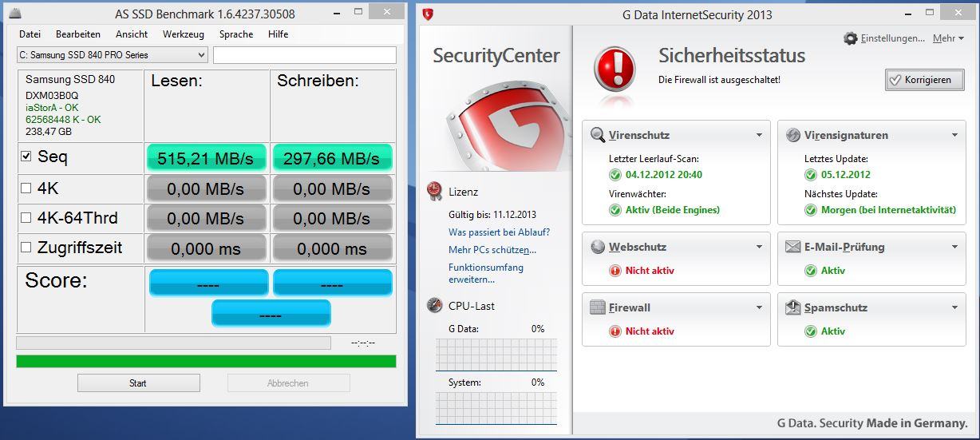Click the Spamschutz icon
980x440 pixels.
[793, 307]
